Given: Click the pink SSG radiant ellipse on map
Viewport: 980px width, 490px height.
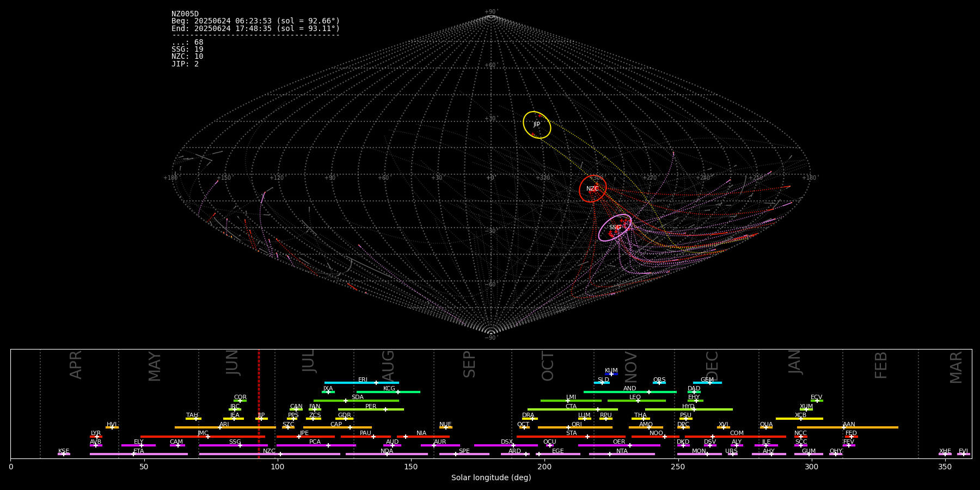Looking at the screenshot, I should pyautogui.click(x=615, y=228).
